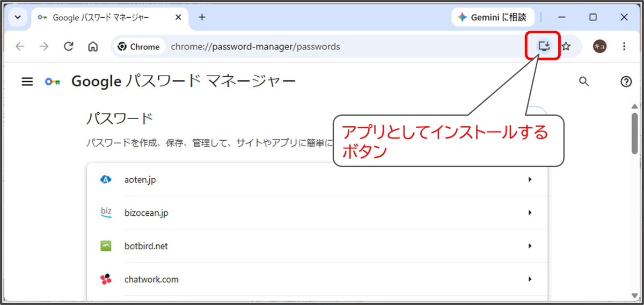
Task: Click the aoten.jp site favicon
Action: (106, 179)
